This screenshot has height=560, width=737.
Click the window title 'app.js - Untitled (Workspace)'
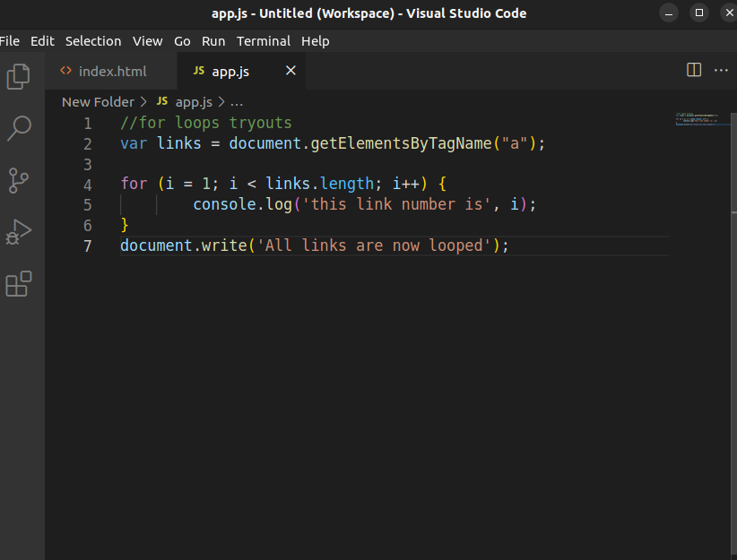pyautogui.click(x=303, y=13)
